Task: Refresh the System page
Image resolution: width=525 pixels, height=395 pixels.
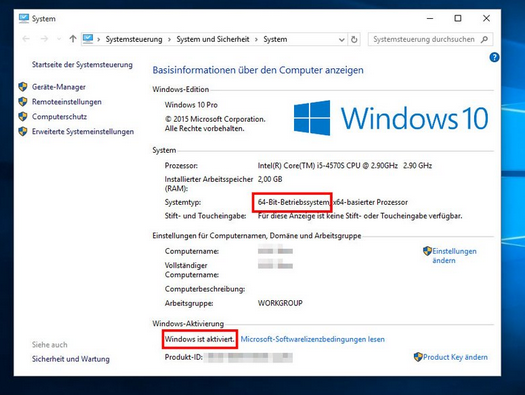Action: [354, 40]
